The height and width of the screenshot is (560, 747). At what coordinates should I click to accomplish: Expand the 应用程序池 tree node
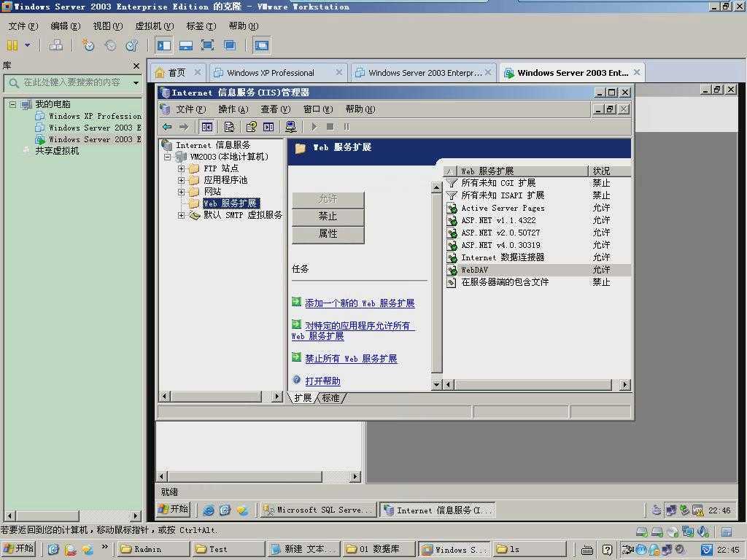coord(182,180)
